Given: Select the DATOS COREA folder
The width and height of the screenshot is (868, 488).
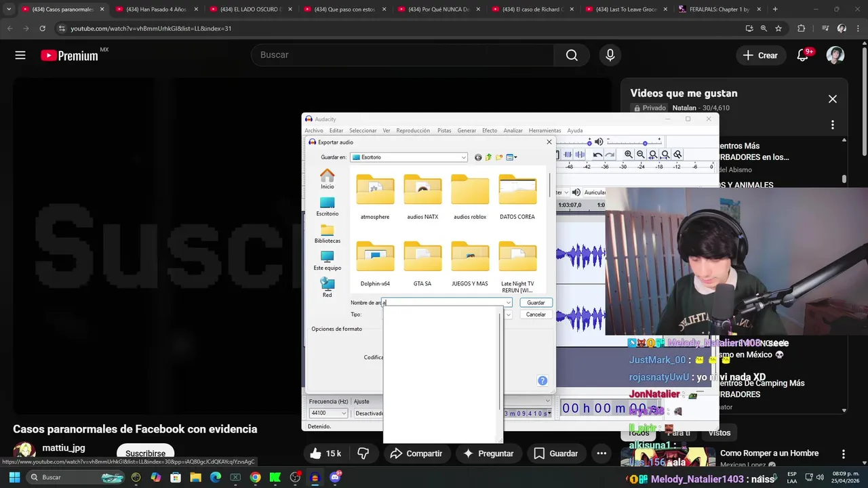Looking at the screenshot, I should coord(517,197).
